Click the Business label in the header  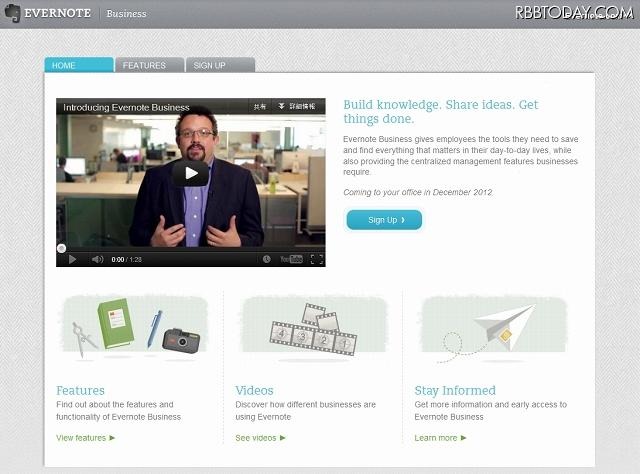126,13
